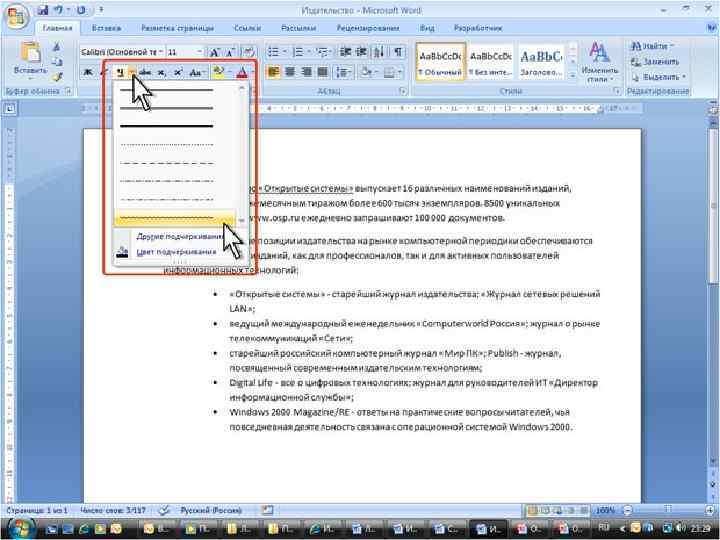Toggle left text alignment

point(273,72)
